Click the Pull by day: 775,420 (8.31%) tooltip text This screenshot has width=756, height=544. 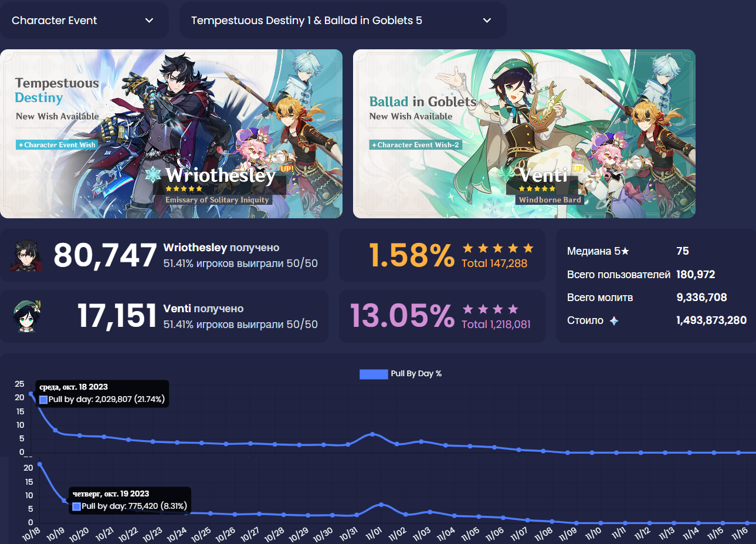pyautogui.click(x=134, y=506)
